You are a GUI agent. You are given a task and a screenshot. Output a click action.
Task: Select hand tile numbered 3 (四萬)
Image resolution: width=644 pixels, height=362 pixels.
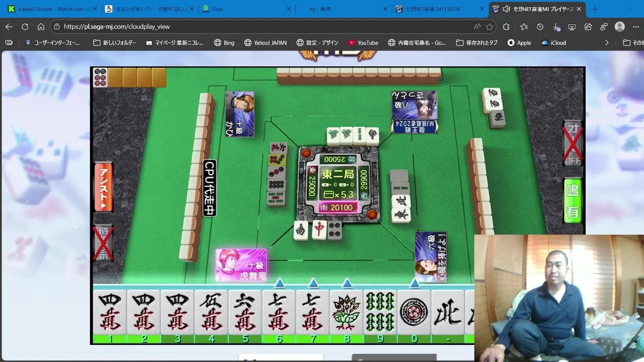click(177, 312)
